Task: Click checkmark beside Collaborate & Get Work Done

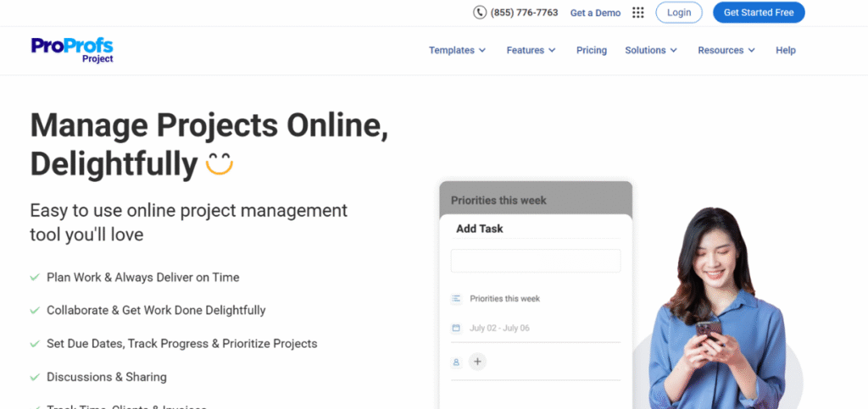Action: pos(35,310)
